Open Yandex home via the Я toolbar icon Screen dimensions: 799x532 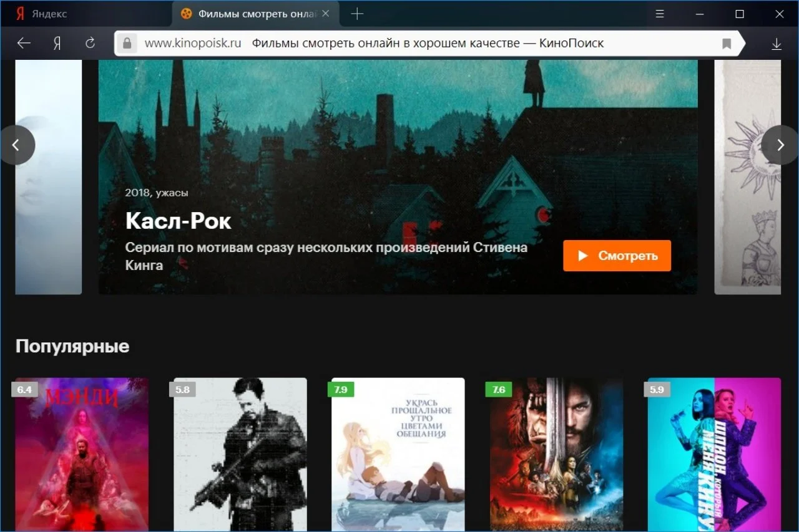57,43
